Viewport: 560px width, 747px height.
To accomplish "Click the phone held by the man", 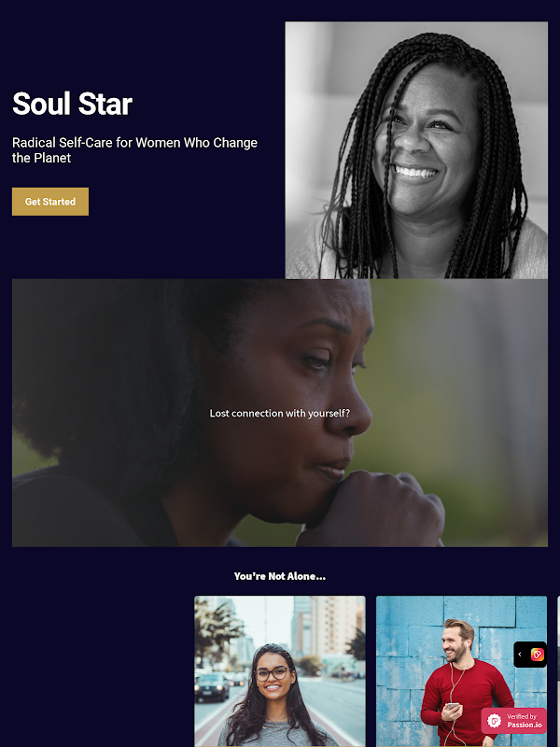I will (453, 707).
